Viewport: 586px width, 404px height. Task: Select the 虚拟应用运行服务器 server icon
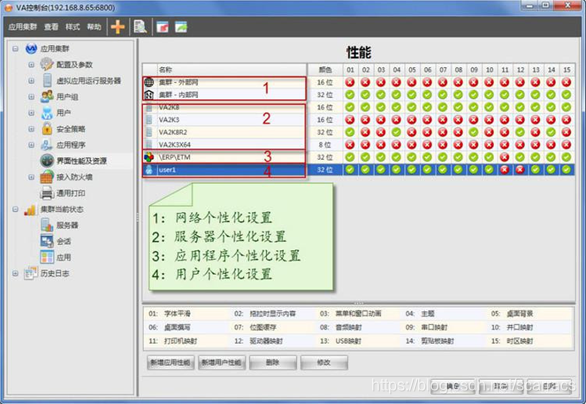coord(47,81)
